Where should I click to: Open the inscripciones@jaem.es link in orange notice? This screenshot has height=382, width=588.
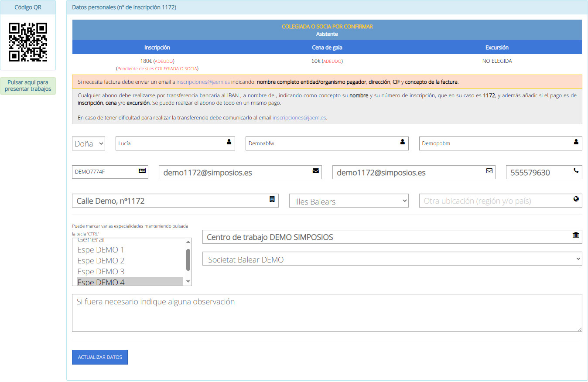click(203, 82)
